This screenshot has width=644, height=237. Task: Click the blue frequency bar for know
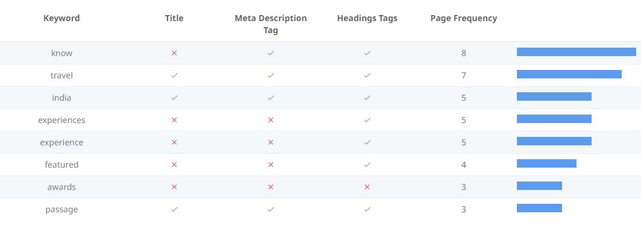point(577,52)
